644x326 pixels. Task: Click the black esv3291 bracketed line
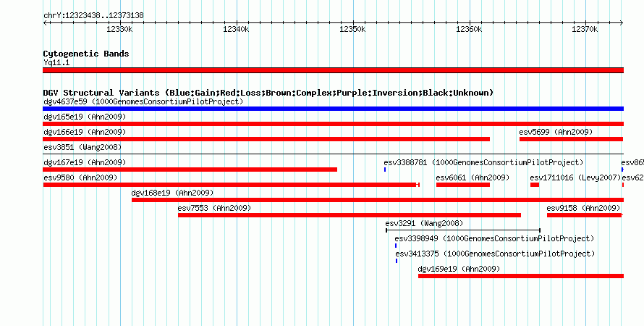point(463,230)
